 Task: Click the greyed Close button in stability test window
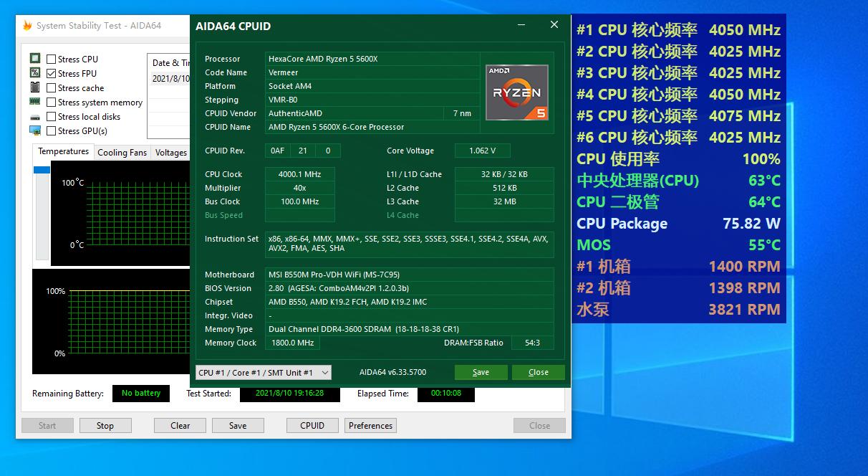(539, 425)
